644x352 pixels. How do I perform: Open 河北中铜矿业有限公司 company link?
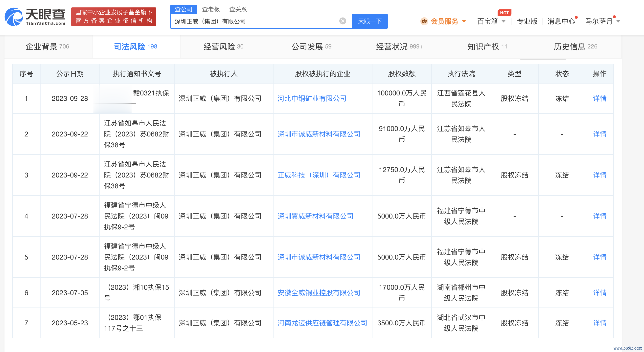point(312,98)
